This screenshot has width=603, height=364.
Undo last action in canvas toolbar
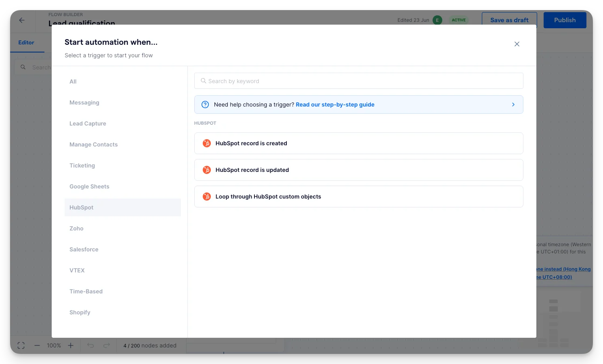(x=90, y=345)
